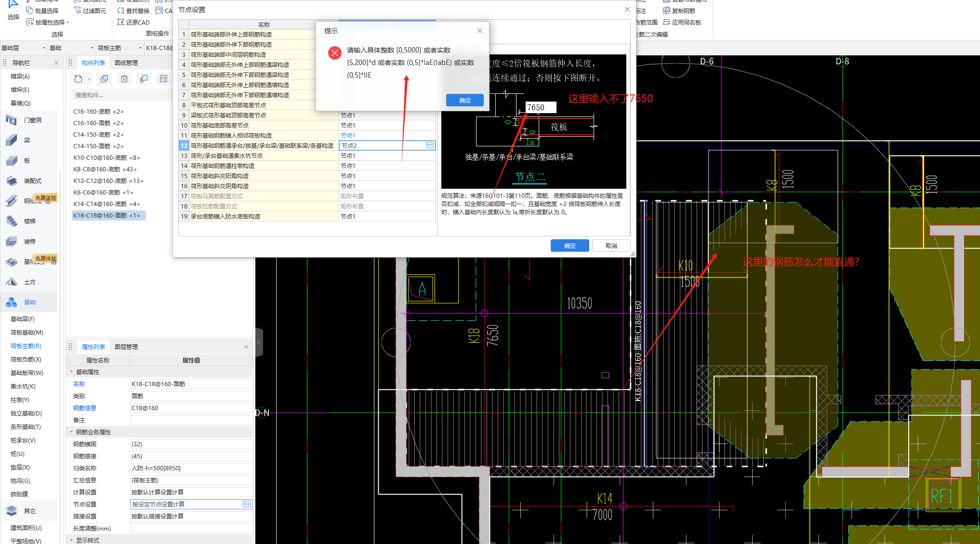Click 确定 in the 节点设置 dialog
This screenshot has width=980, height=544.
[x=570, y=246]
